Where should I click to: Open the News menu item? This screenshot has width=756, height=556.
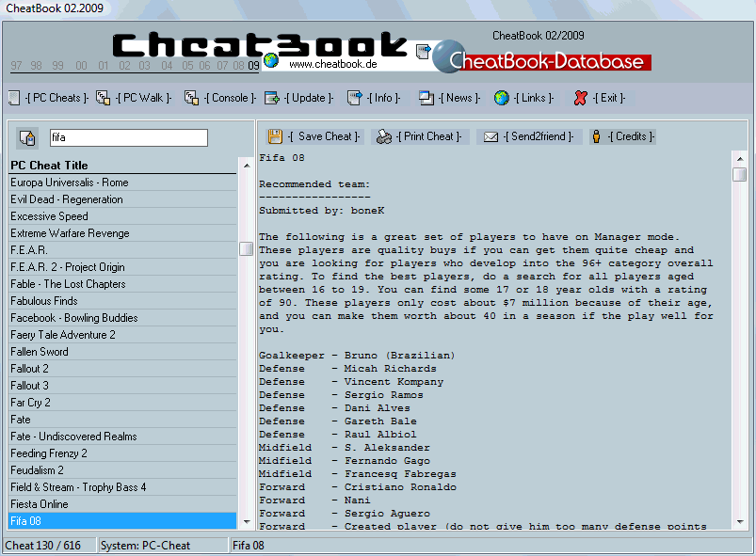pyautogui.click(x=459, y=98)
